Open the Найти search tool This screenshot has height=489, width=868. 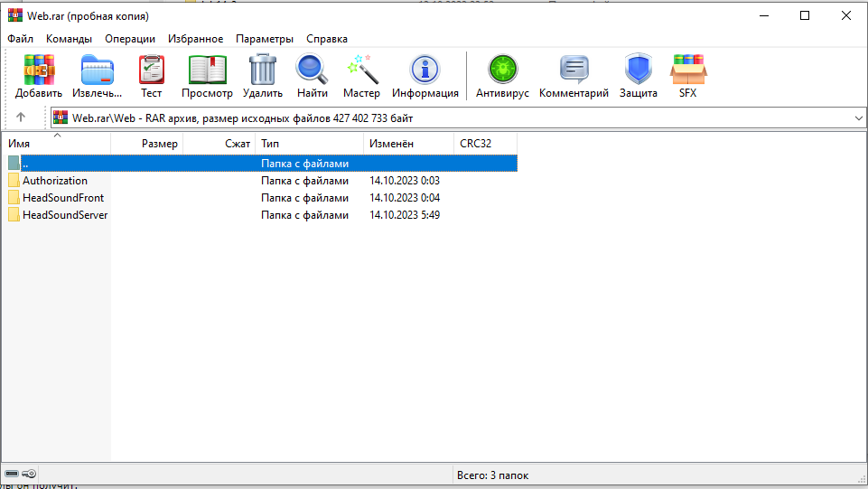(312, 76)
